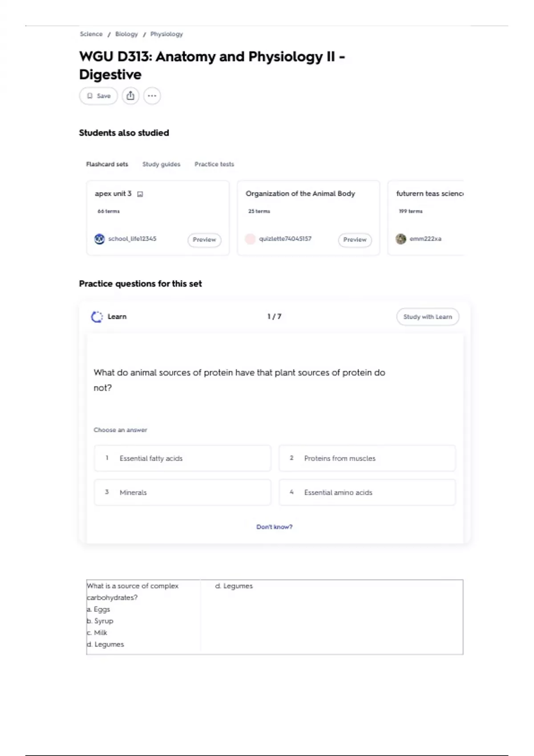
Task: Preview the apex unit 3 set
Action: 204,240
